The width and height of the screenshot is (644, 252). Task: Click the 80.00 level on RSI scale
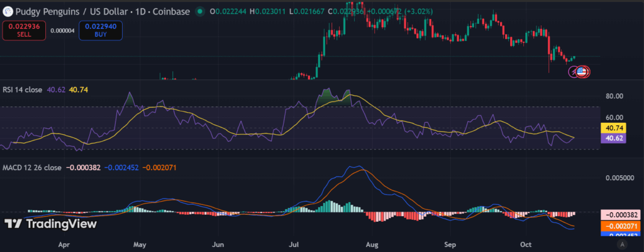tap(614, 96)
